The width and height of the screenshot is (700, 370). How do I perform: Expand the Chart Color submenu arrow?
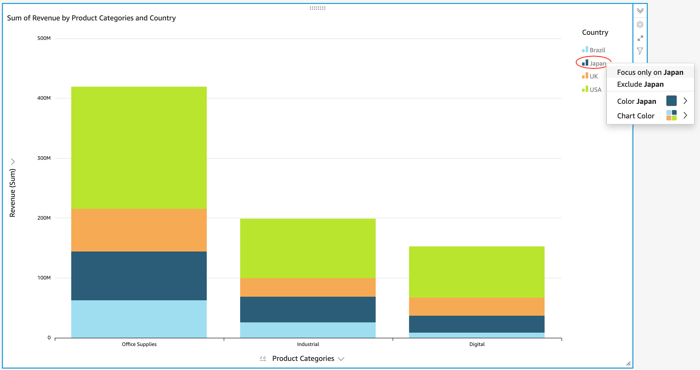tap(685, 116)
